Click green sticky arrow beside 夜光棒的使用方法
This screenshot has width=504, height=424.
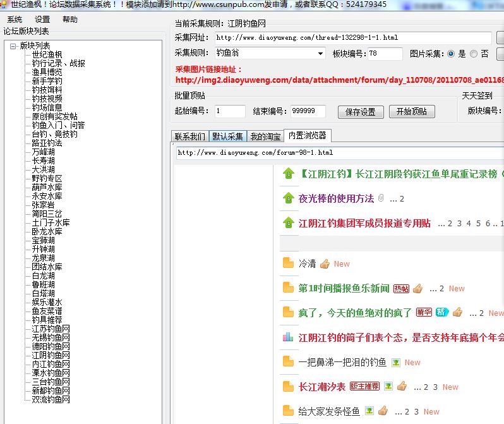[x=289, y=198]
